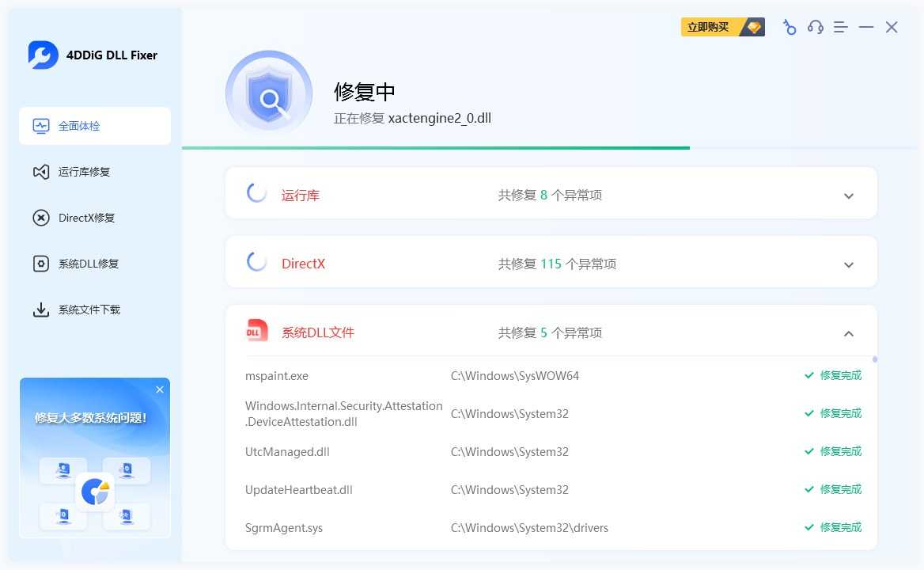The image size is (924, 570).
Task: Select the 运行库 category label
Action: pos(301,195)
